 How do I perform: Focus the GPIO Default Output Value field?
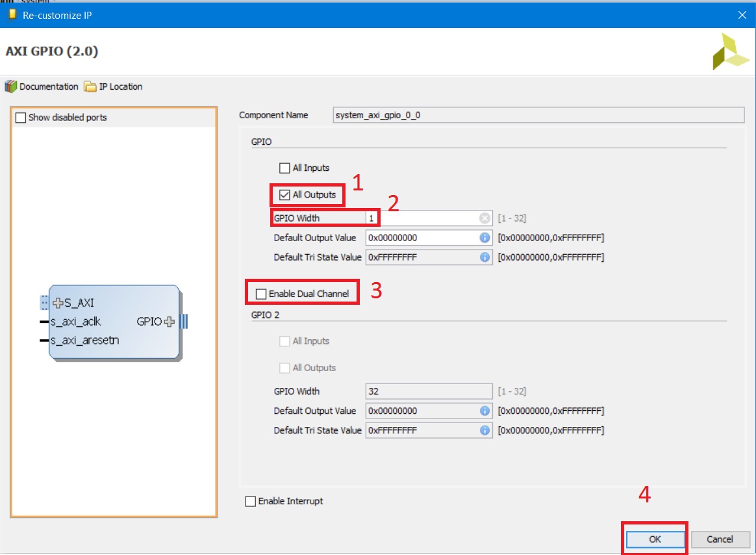(x=422, y=238)
